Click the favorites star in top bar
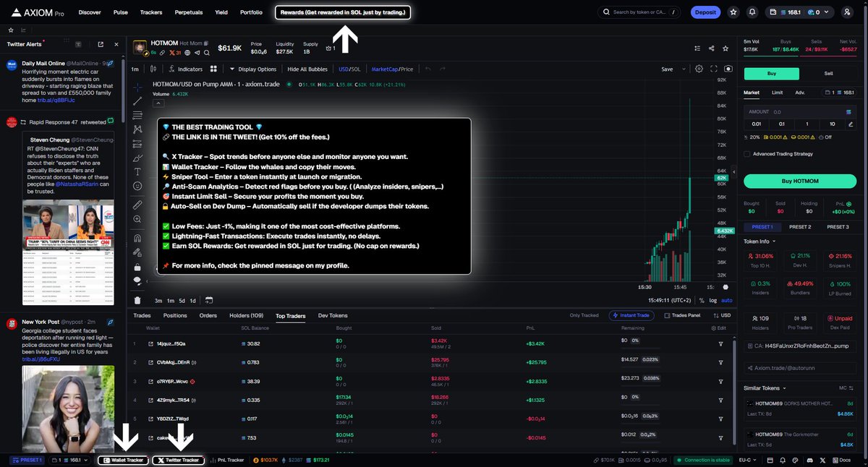 (733, 12)
